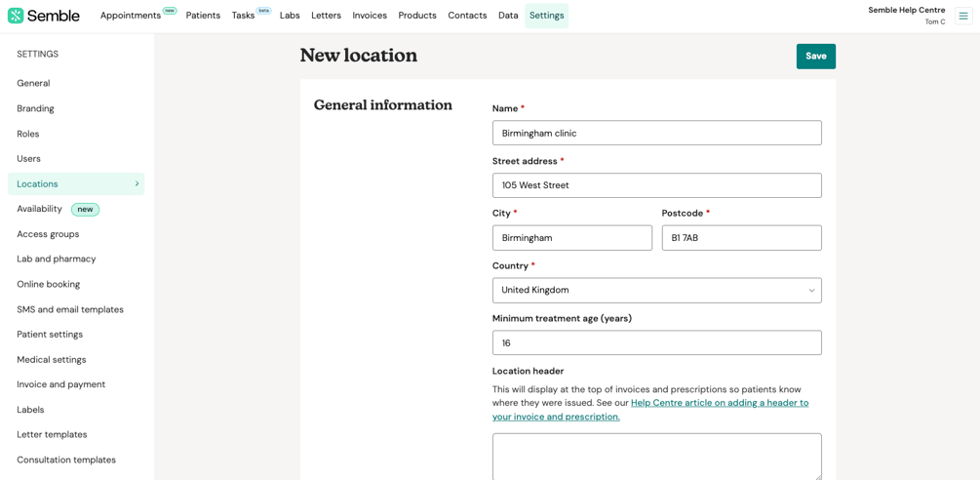Open Letter templates
Image resolution: width=980 pixels, height=480 pixels.
[x=52, y=434]
